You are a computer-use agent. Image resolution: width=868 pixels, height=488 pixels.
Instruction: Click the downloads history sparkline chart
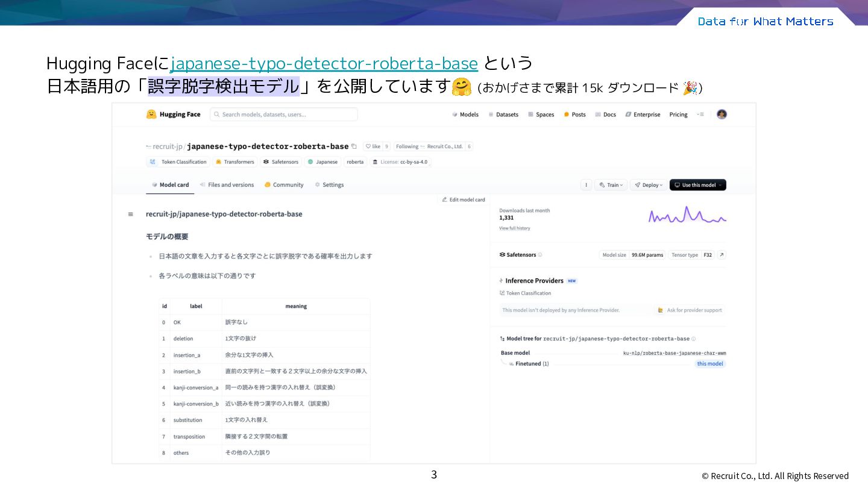[687, 215]
